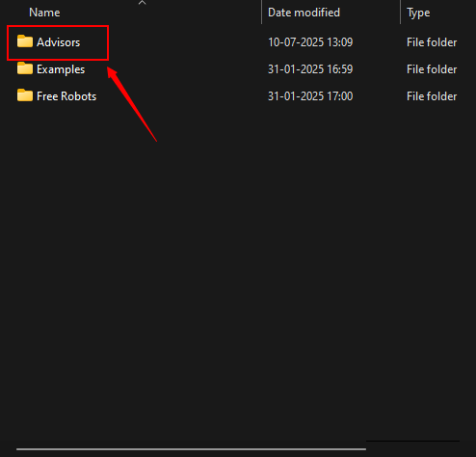
Task: Click File folder type in Free Robots row
Action: [x=432, y=96]
